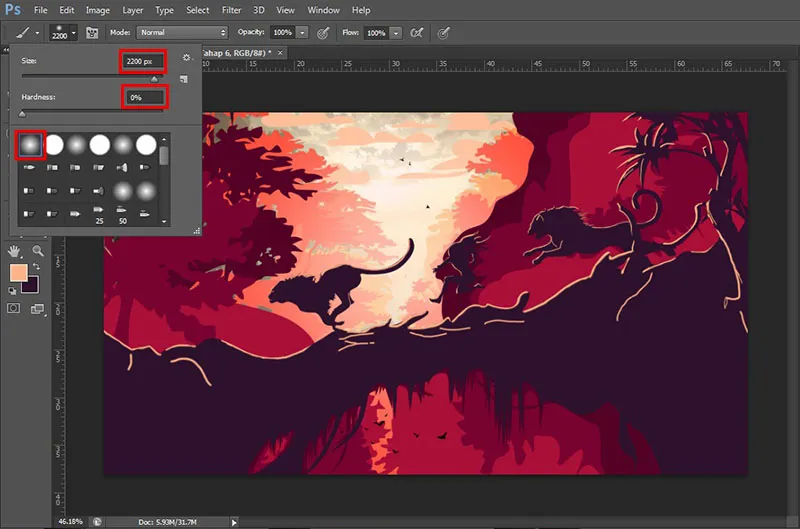Open the Layer menu
800x529 pixels.
pyautogui.click(x=131, y=10)
